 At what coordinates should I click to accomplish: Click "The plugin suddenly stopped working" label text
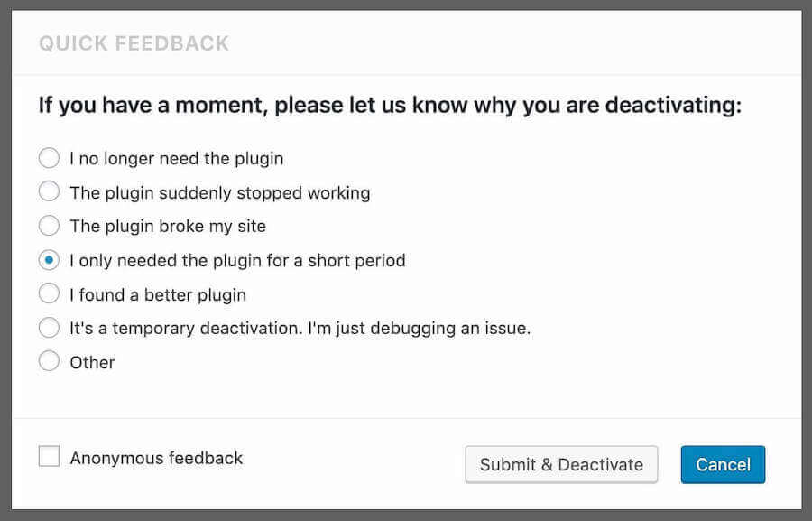(220, 193)
